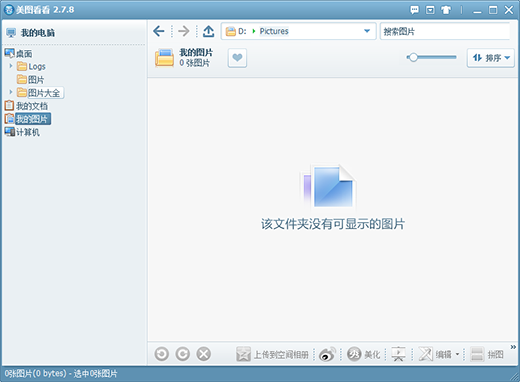Go up one folder level
Screen dimensions: 520x382
click(x=209, y=31)
